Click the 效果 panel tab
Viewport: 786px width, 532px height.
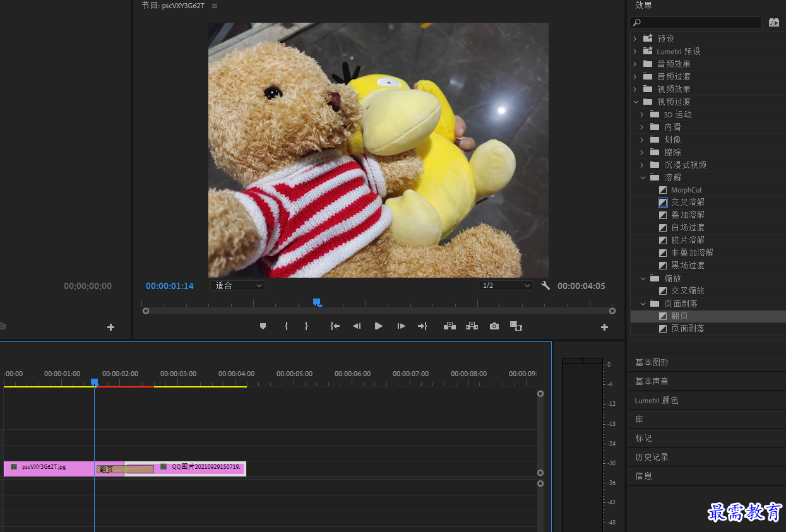click(x=643, y=6)
